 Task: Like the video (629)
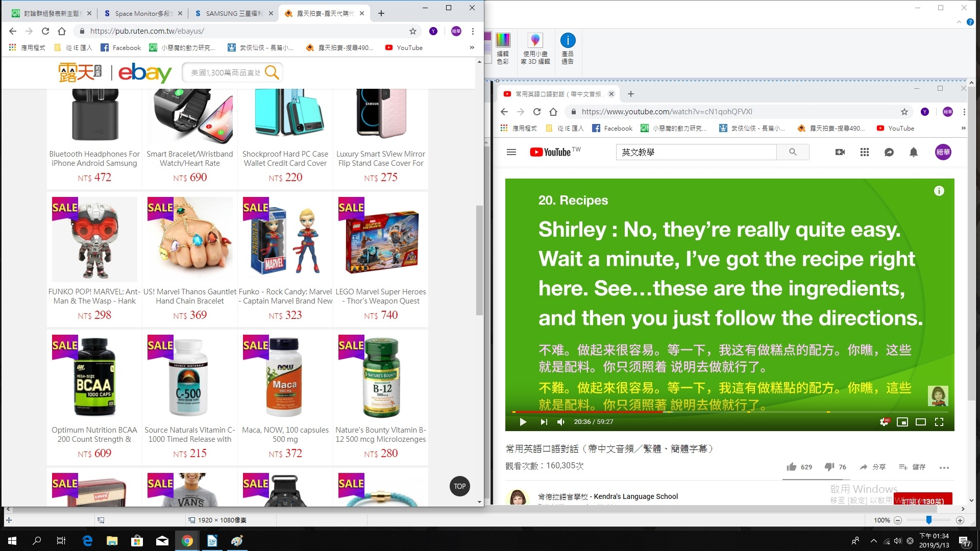point(799,467)
